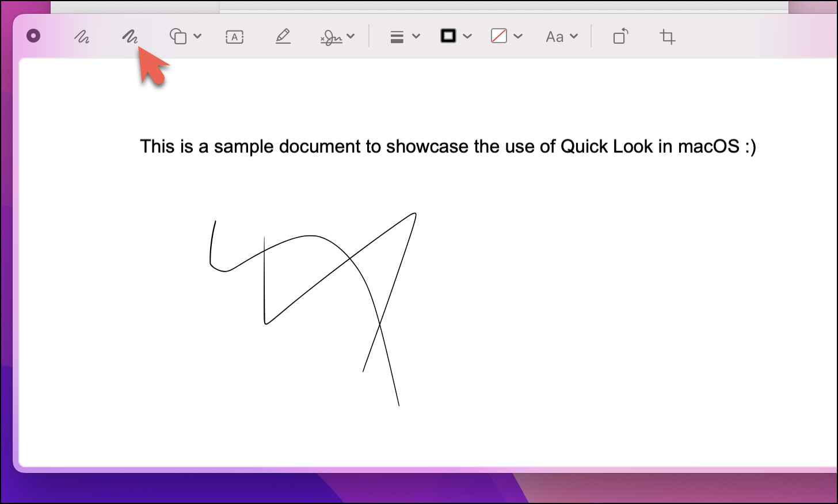Screen dimensions: 838x504
Task: Insert a Text box
Action: click(x=234, y=37)
